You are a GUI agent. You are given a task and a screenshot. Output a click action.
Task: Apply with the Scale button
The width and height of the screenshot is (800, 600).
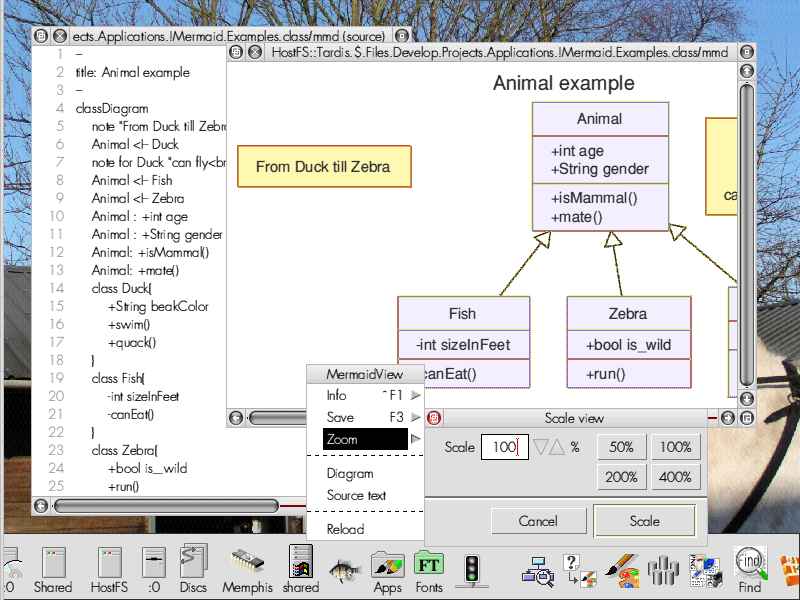(644, 521)
